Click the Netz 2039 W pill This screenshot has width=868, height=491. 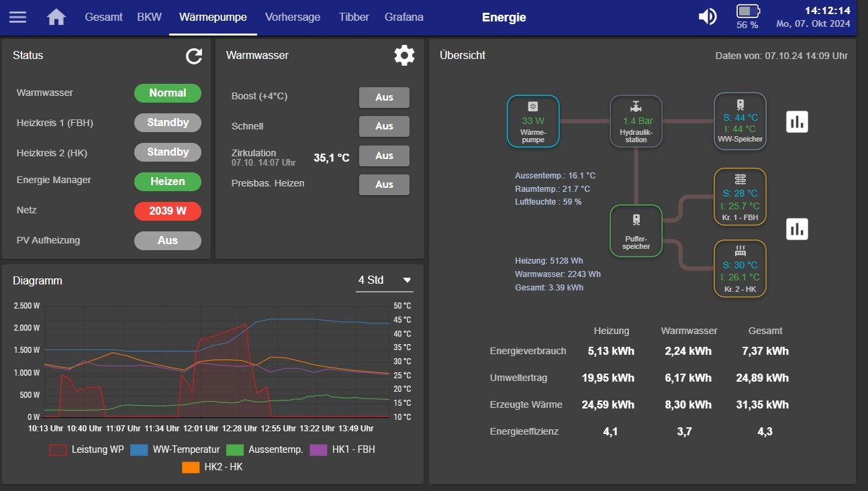click(168, 211)
